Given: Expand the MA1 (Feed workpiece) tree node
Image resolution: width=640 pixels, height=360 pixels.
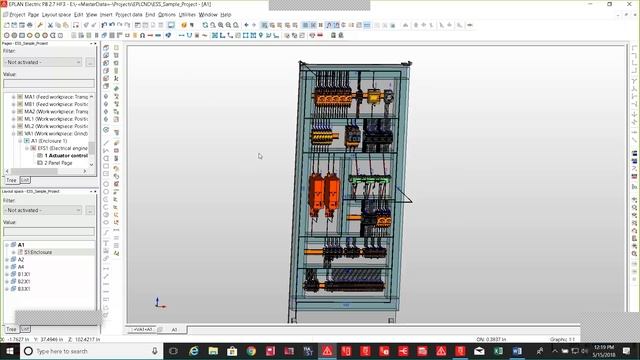Looking at the screenshot, I should click(x=13, y=97).
